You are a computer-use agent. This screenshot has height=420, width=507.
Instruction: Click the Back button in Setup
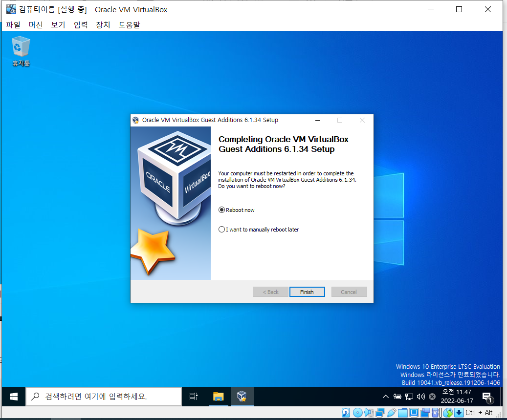pyautogui.click(x=270, y=292)
